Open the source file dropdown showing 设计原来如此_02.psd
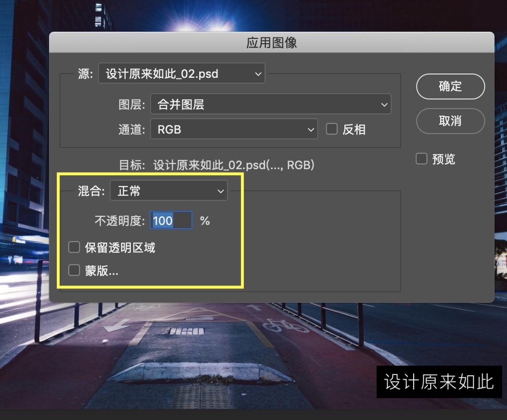The height and width of the screenshot is (420, 507). point(181,73)
